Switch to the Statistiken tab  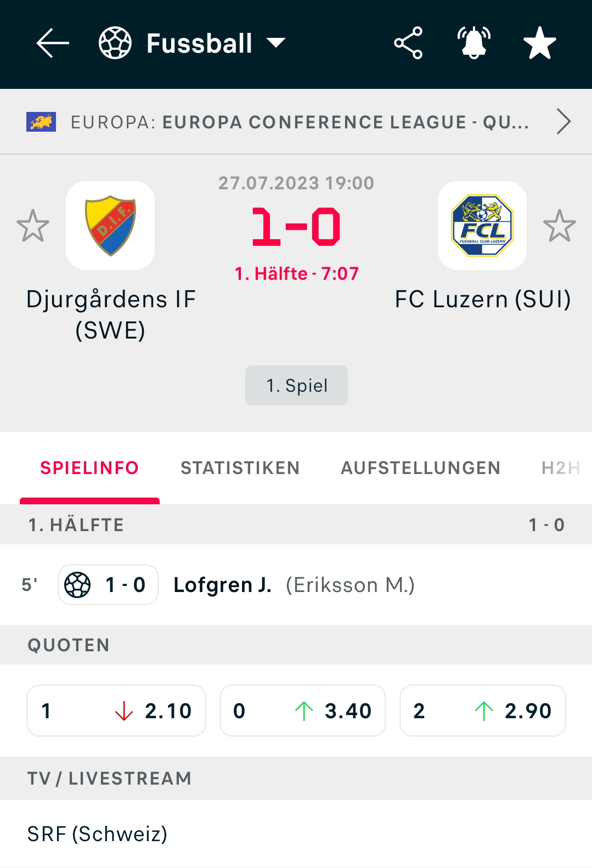click(x=240, y=468)
